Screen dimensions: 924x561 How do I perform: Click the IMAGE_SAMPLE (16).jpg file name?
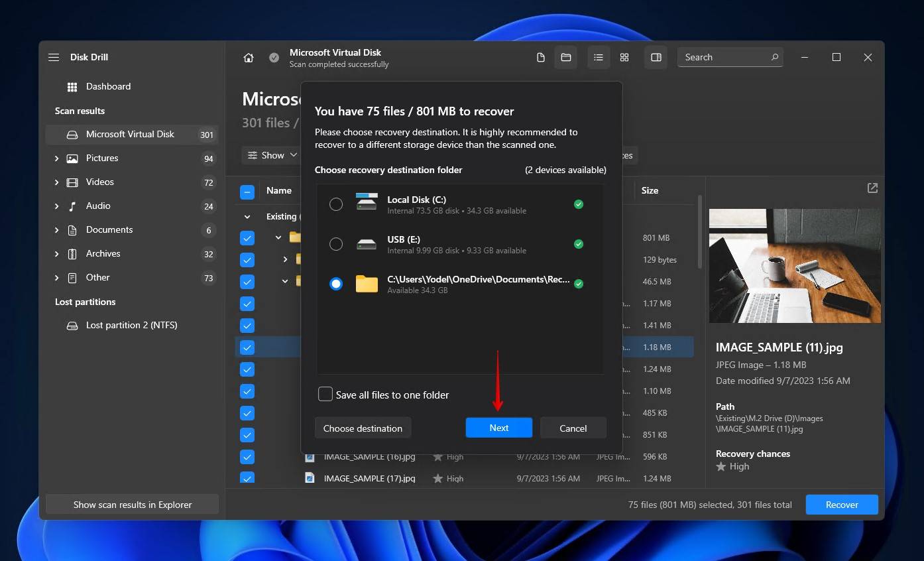370,457
